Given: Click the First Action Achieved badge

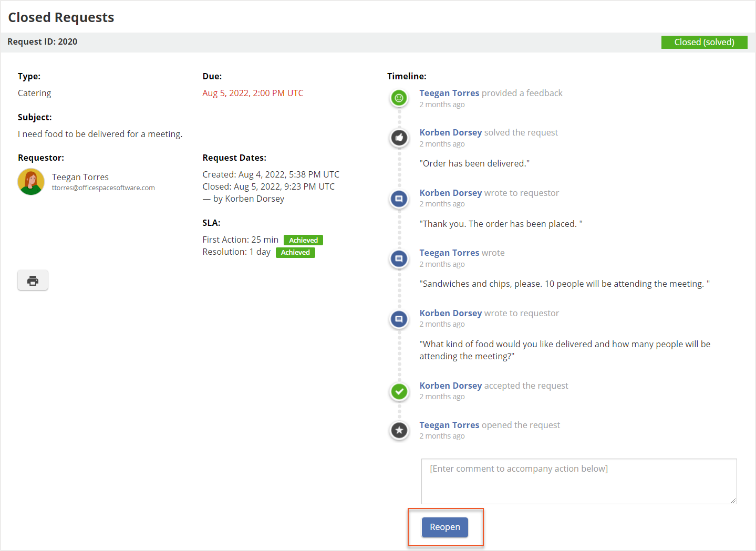Looking at the screenshot, I should coord(303,240).
